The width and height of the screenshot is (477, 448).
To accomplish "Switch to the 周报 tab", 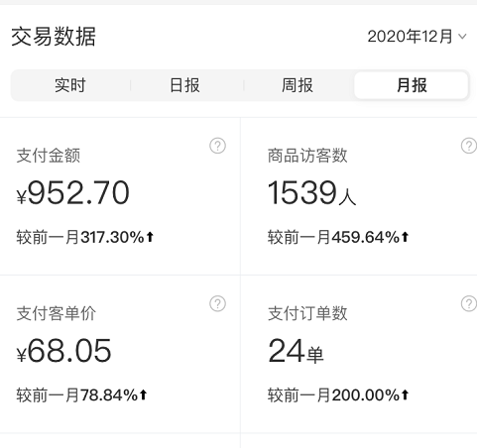I will (x=298, y=85).
